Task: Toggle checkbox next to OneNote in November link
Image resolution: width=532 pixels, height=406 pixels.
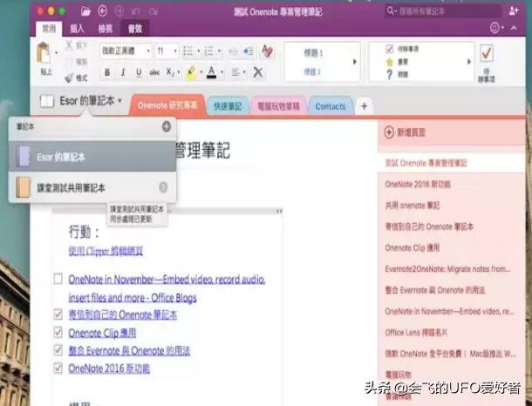Action: [x=58, y=279]
